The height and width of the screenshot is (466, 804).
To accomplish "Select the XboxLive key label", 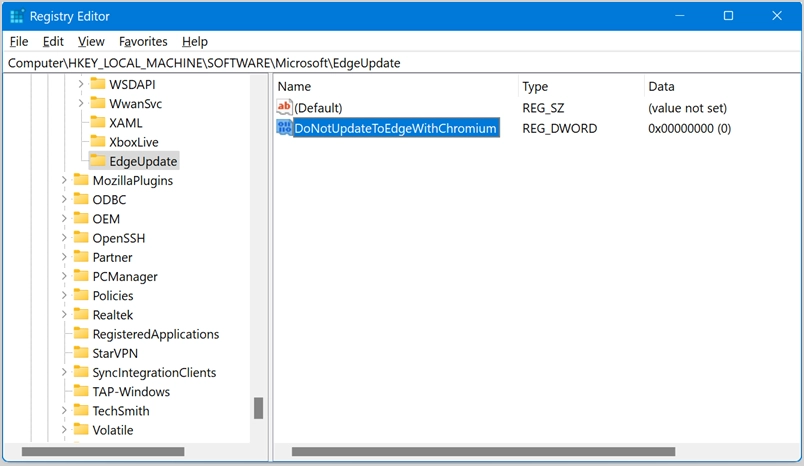I will (x=133, y=142).
